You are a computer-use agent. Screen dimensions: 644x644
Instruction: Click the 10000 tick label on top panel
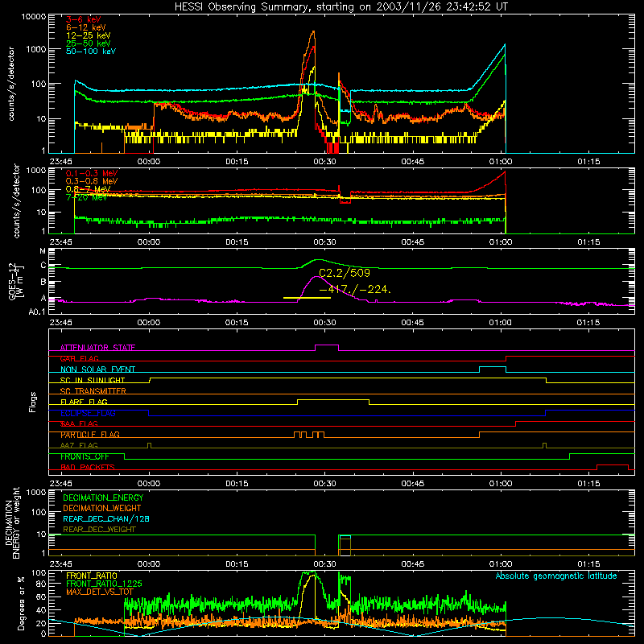[34, 17]
